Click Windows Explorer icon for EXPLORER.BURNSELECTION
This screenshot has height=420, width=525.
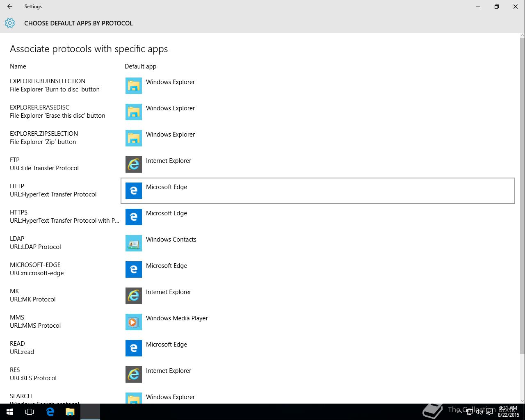134,86
